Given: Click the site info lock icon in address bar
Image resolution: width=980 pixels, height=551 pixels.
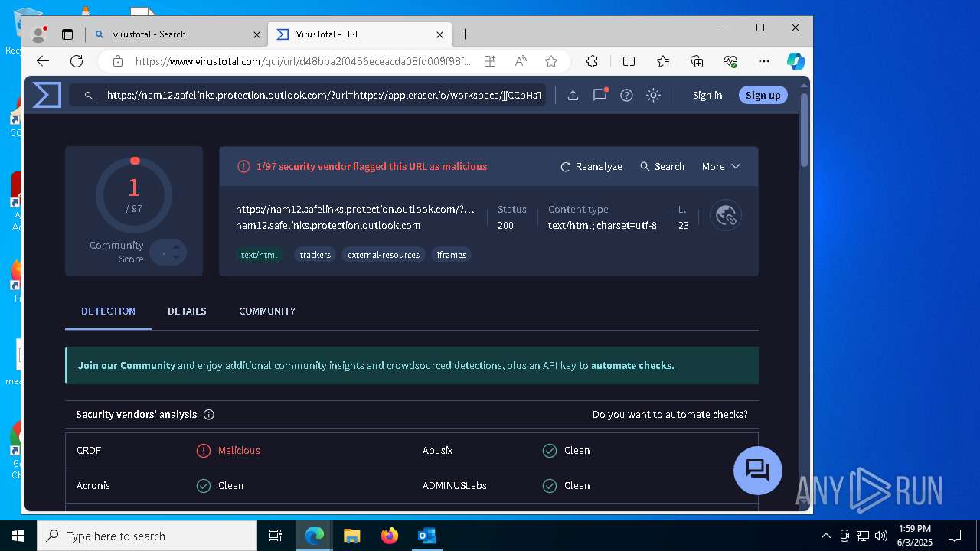Looking at the screenshot, I should [117, 61].
